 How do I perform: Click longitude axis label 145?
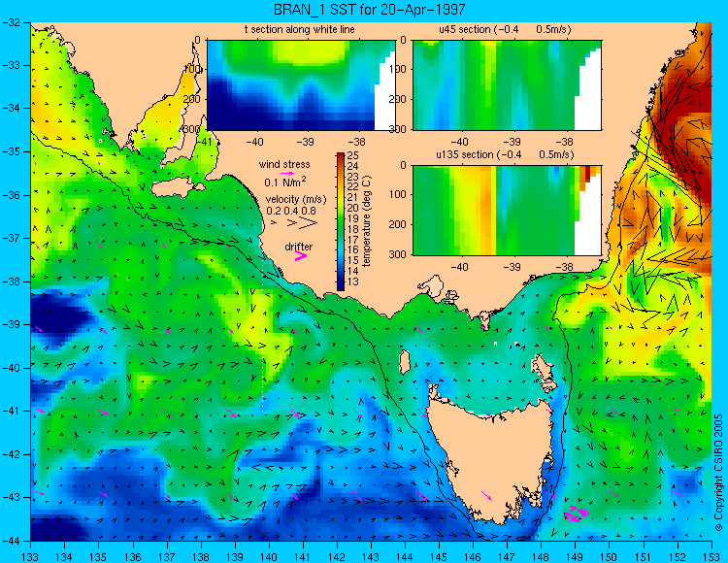click(x=439, y=556)
